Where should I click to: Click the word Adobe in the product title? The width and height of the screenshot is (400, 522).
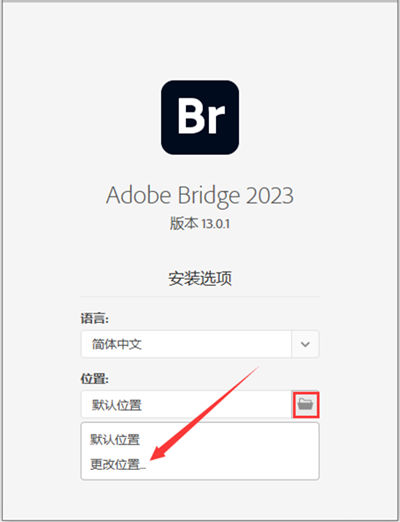tap(139, 195)
